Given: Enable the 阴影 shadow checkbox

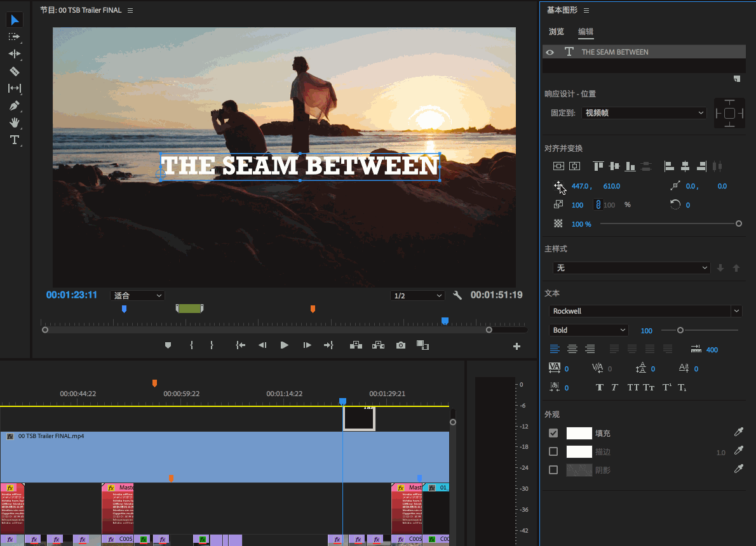Looking at the screenshot, I should (x=553, y=470).
